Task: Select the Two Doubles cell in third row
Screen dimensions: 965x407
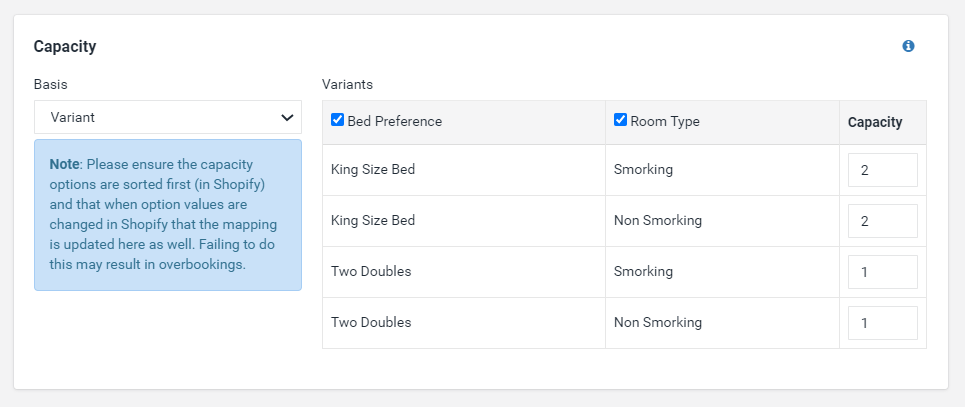Action: (x=371, y=271)
